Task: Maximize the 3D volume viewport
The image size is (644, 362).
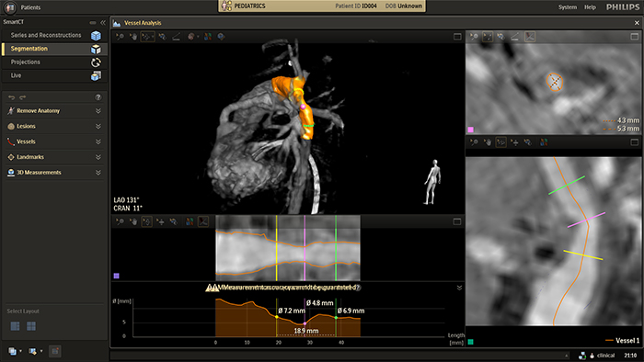Action: click(457, 37)
